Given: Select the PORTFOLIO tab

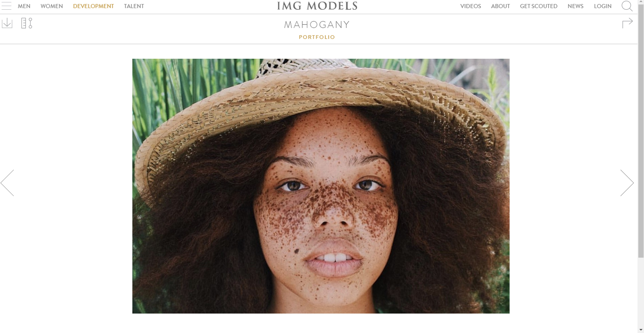Looking at the screenshot, I should pyautogui.click(x=317, y=37).
